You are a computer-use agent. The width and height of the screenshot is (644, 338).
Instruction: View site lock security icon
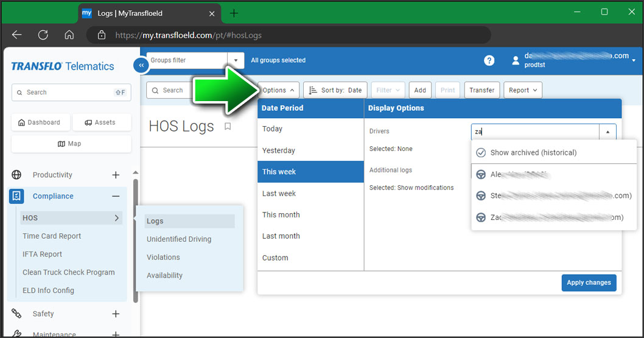tap(102, 35)
